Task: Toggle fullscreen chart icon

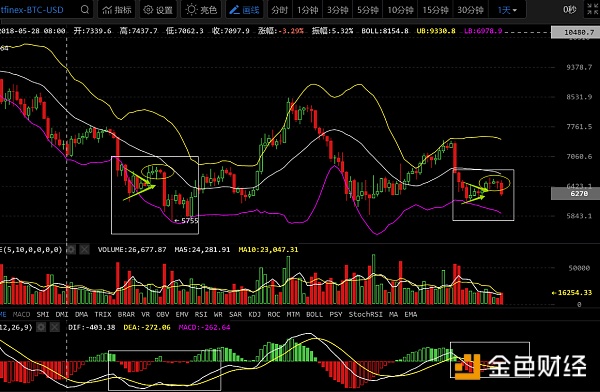Action: click(593, 10)
